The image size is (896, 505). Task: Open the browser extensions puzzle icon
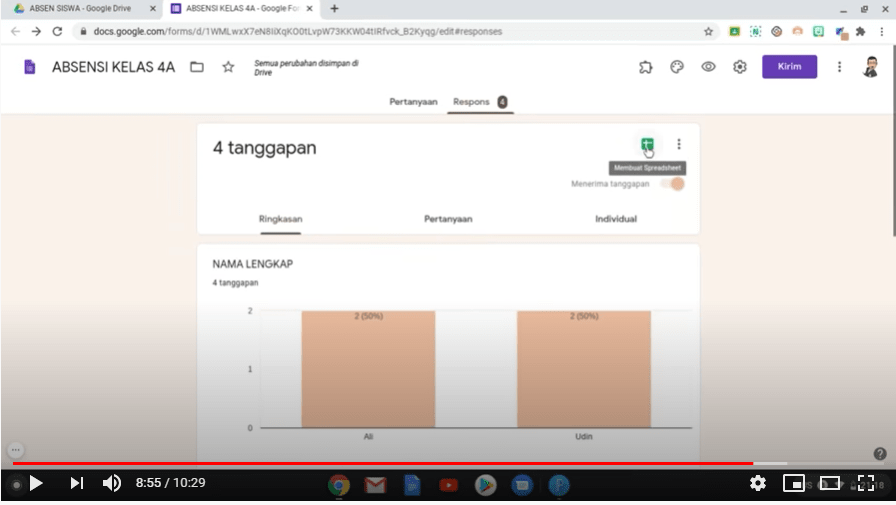(x=861, y=31)
